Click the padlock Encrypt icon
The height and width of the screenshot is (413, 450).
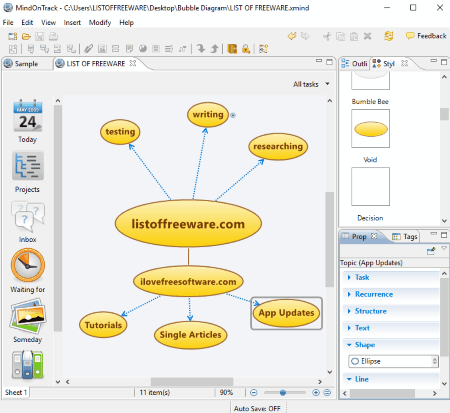[x=246, y=49]
